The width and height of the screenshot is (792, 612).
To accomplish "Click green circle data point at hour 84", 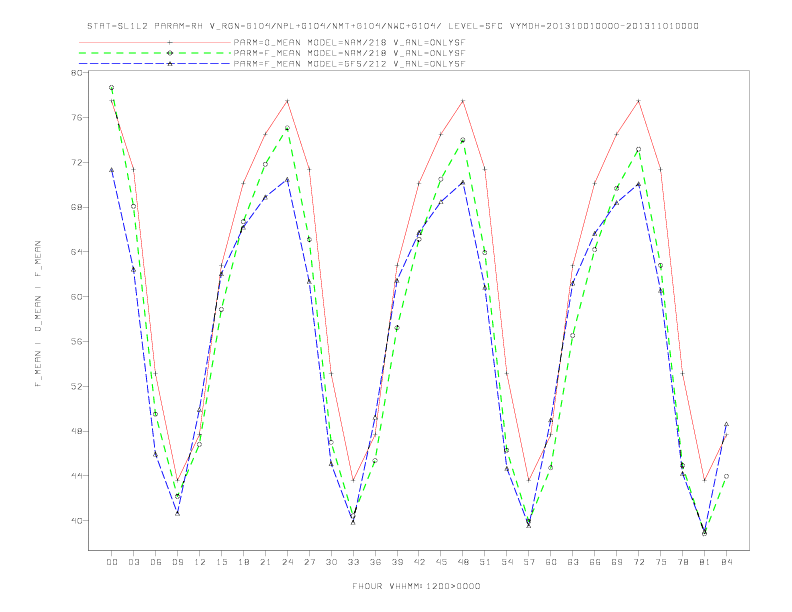I will 726,476.
